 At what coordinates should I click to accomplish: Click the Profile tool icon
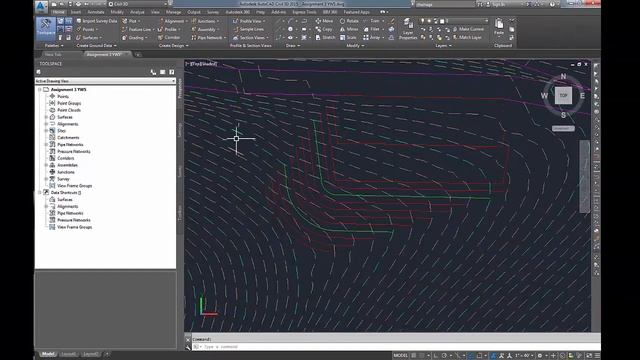click(160, 29)
